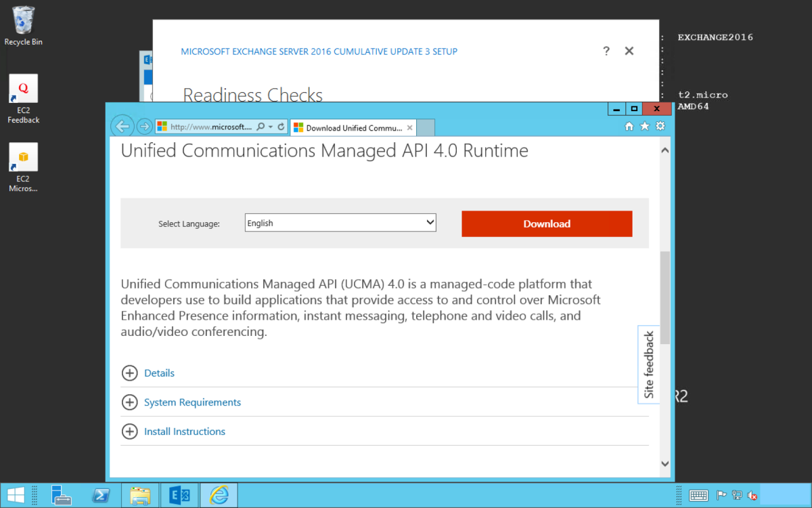The height and width of the screenshot is (508, 812).
Task: Select the Download Unified Communications tab
Action: 352,127
